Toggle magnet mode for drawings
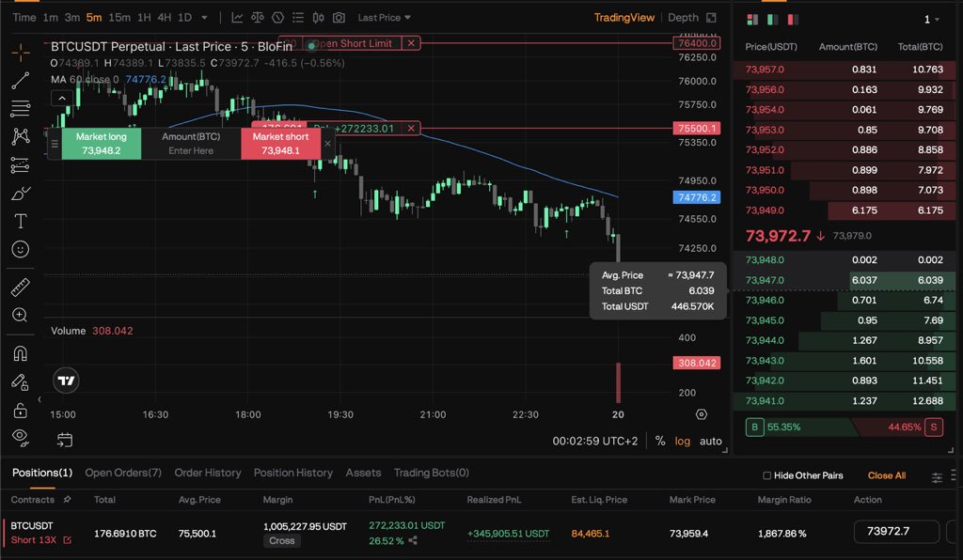963x560 pixels. (21, 353)
